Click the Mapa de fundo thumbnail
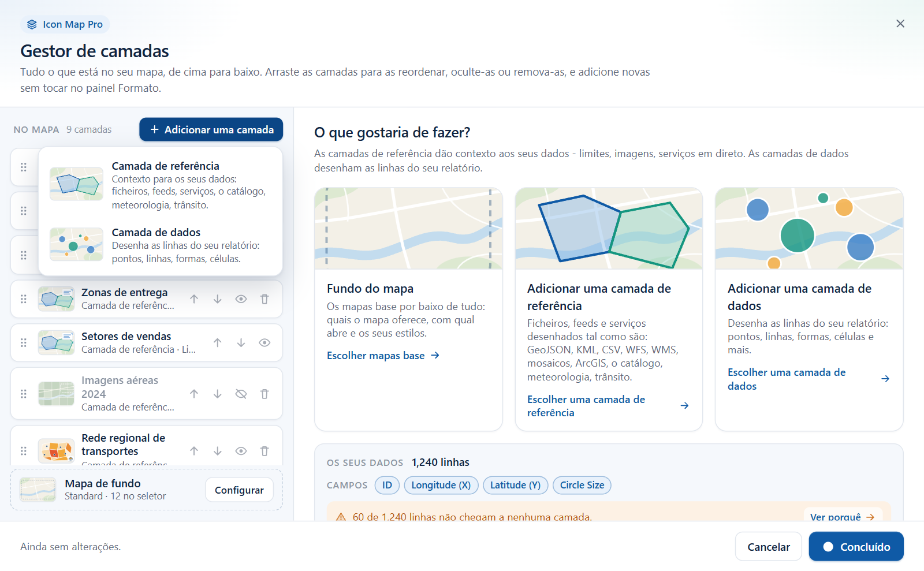The image size is (924, 571). point(38,490)
